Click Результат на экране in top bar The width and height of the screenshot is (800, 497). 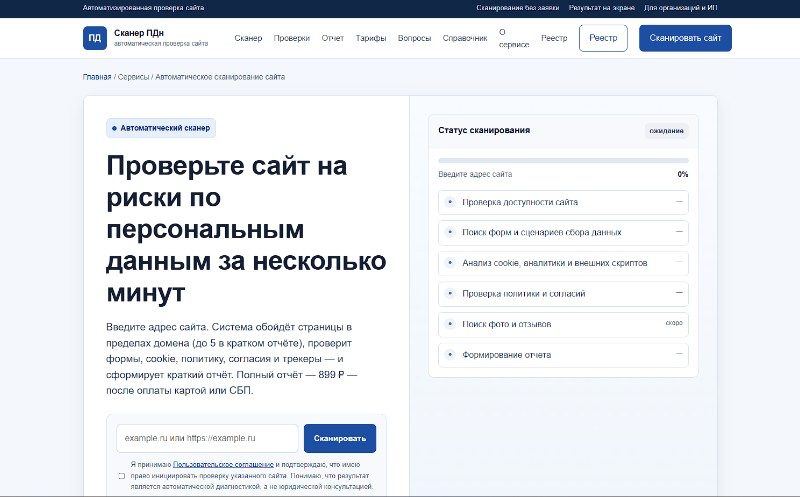602,8
